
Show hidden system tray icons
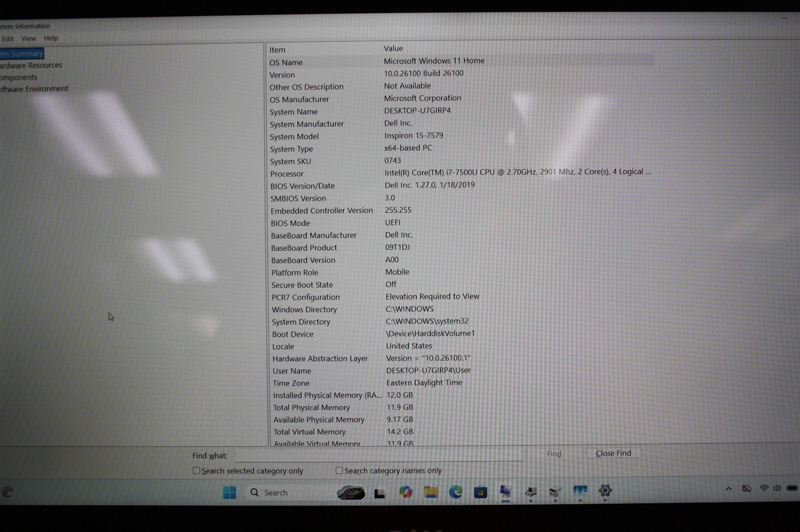728,488
